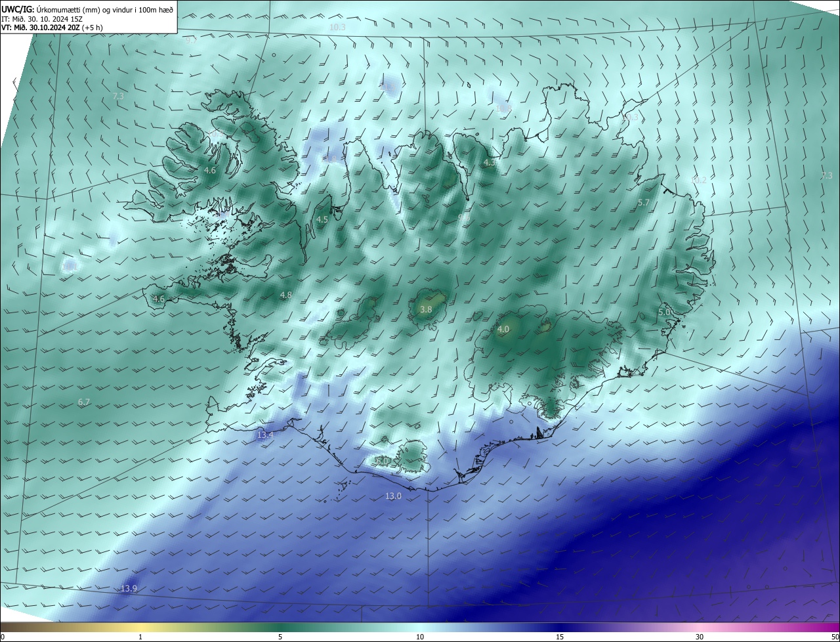Click the 30 tick on the colour scale
Viewport: 840px width, 642px height.
(700, 637)
